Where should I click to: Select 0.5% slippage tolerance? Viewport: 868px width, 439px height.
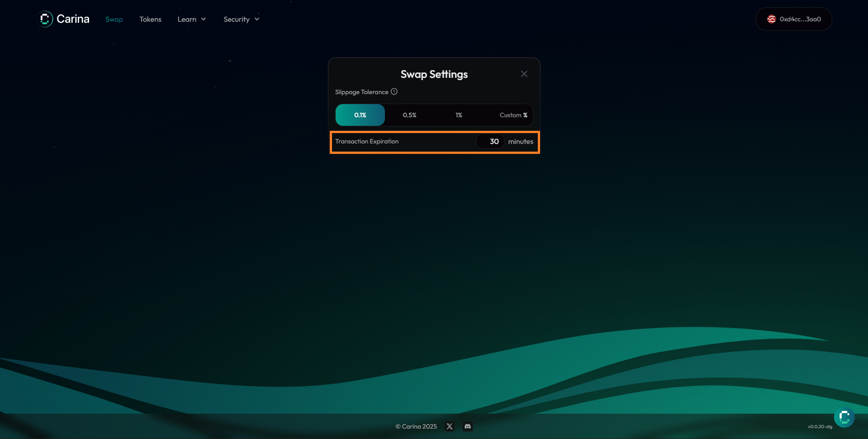click(409, 115)
